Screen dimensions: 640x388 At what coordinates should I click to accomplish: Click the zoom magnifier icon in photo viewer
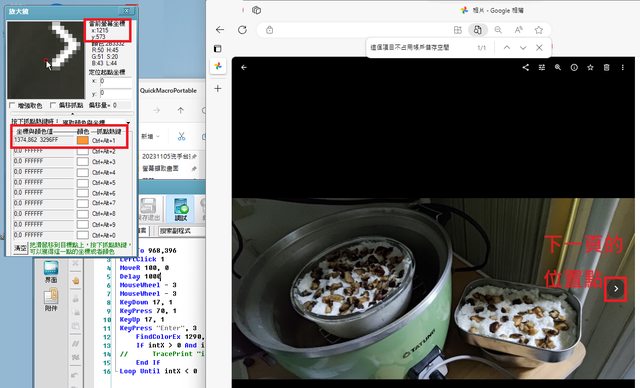pyautogui.click(x=558, y=68)
